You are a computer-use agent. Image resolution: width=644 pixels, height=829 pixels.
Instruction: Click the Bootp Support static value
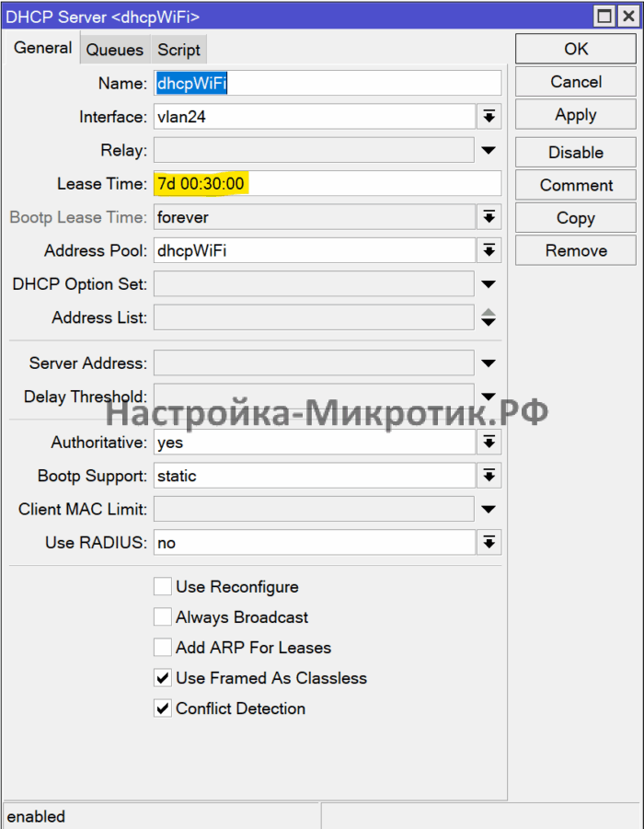pos(315,476)
